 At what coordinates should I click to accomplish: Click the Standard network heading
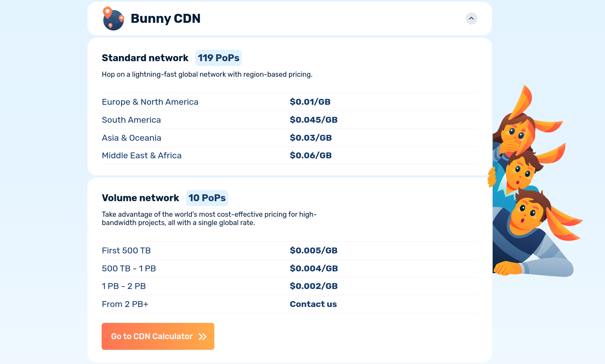pos(145,58)
